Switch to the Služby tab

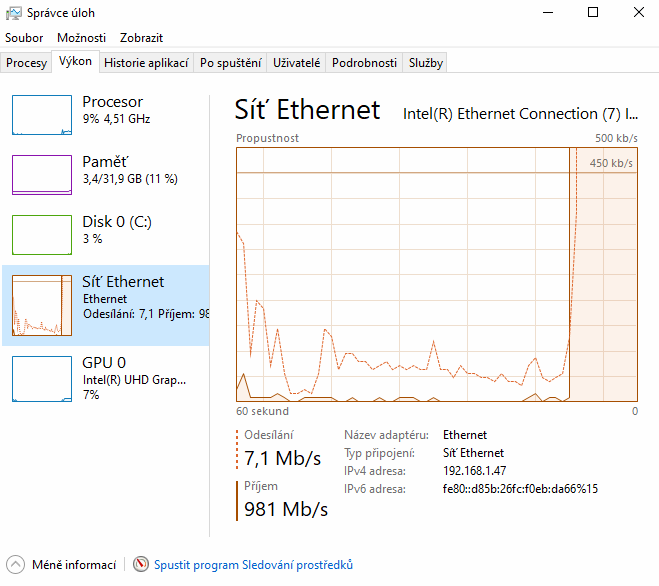click(x=425, y=63)
